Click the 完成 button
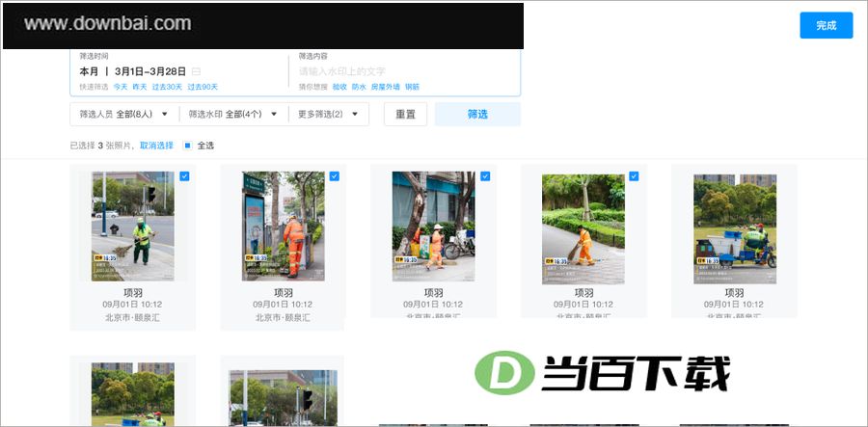This screenshot has height=427, width=868. coord(826,25)
